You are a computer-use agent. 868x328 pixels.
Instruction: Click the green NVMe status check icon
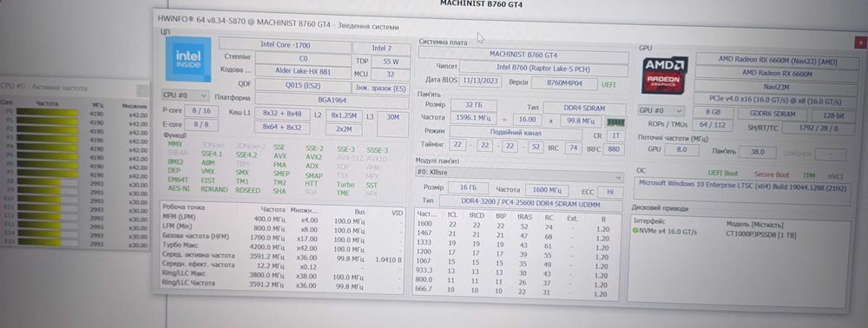[x=635, y=231]
